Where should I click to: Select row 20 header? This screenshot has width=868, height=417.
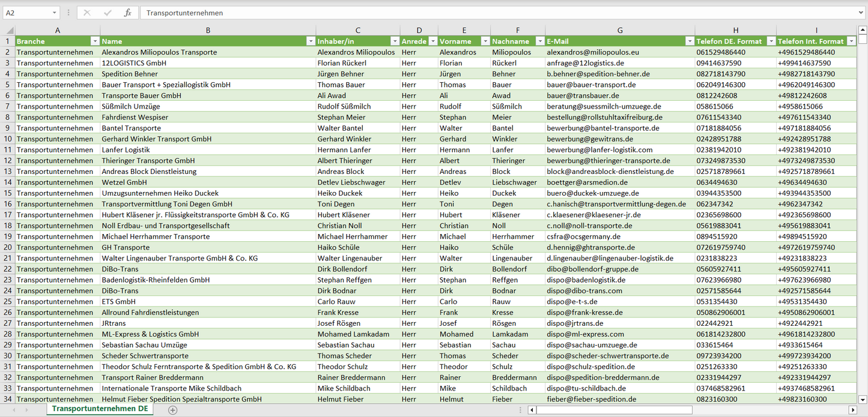[x=8, y=247]
